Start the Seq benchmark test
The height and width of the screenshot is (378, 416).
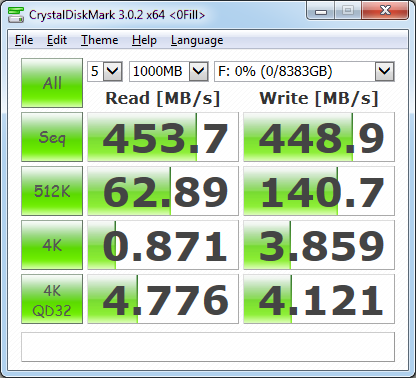tap(52, 137)
